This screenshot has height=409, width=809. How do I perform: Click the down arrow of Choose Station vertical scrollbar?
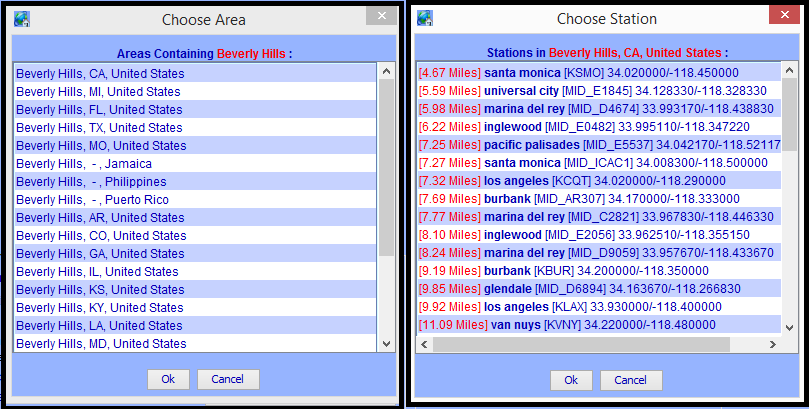(x=789, y=328)
